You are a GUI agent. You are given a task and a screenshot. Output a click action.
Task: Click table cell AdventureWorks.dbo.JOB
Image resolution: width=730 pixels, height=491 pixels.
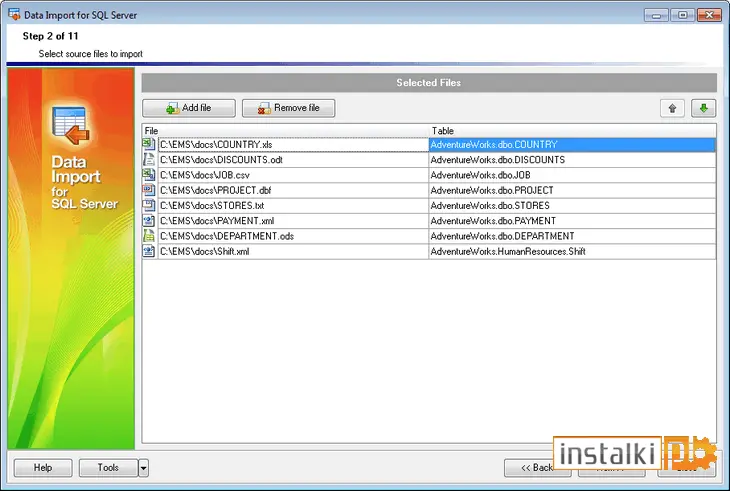572,175
